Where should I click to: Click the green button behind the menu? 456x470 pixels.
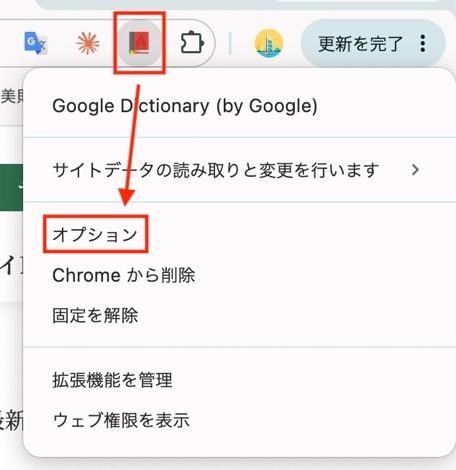[11, 187]
